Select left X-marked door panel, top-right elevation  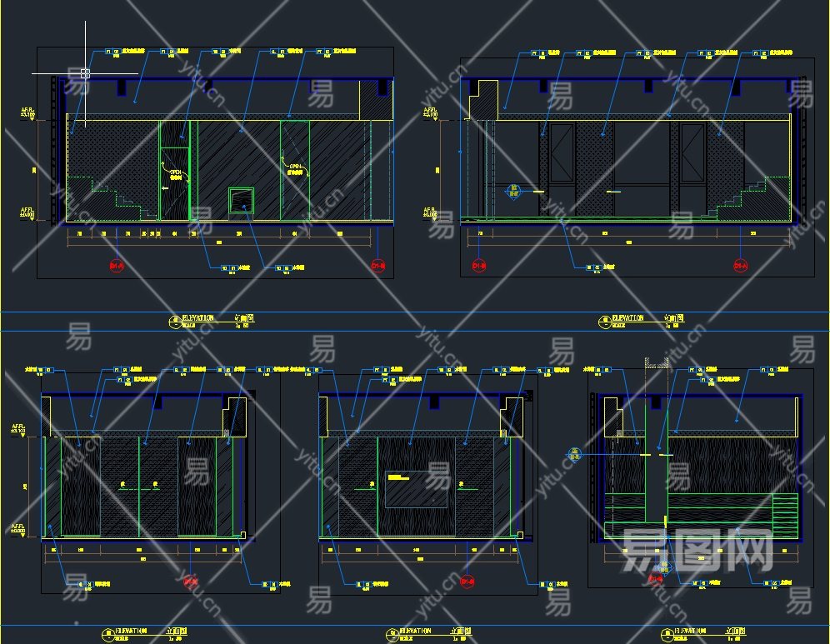(x=562, y=153)
